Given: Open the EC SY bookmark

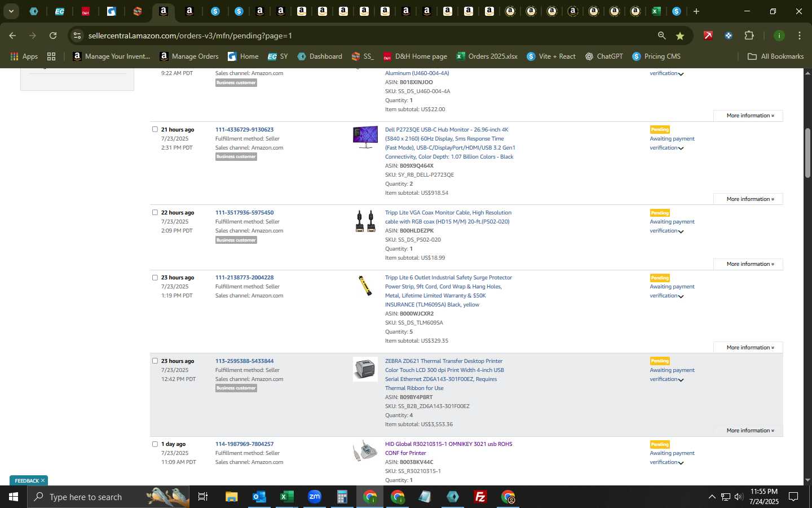Looking at the screenshot, I should (278, 56).
